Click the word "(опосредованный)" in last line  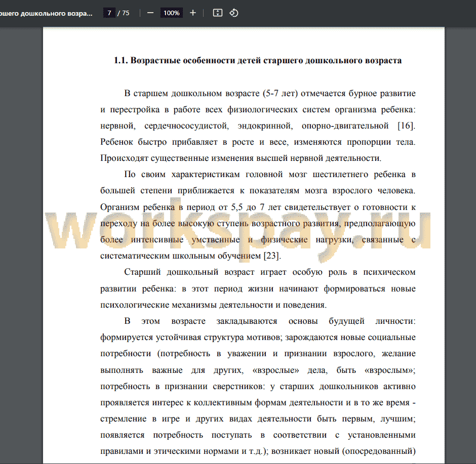pyautogui.click(x=379, y=451)
